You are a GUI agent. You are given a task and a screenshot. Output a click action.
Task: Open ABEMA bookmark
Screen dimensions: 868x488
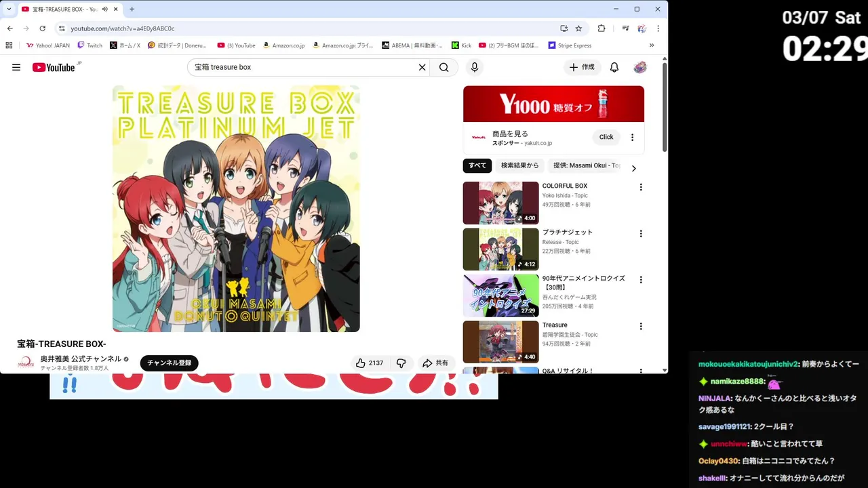point(412,45)
